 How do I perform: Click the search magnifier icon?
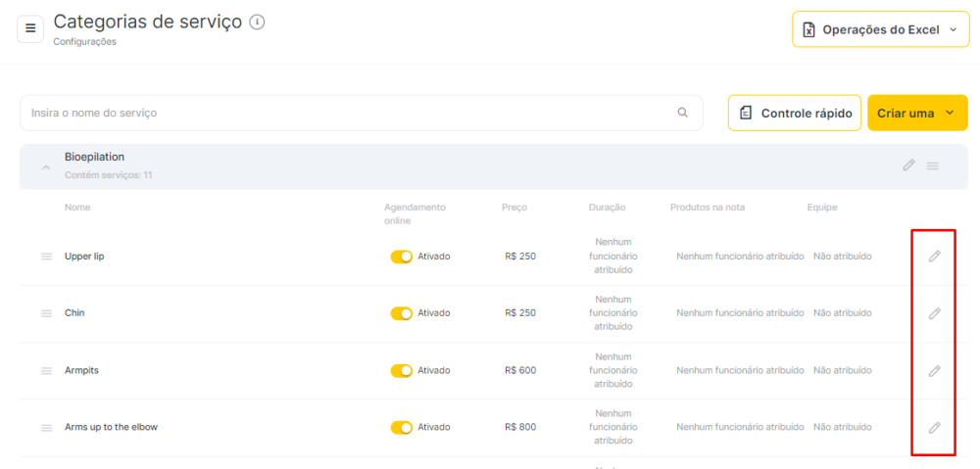682,113
